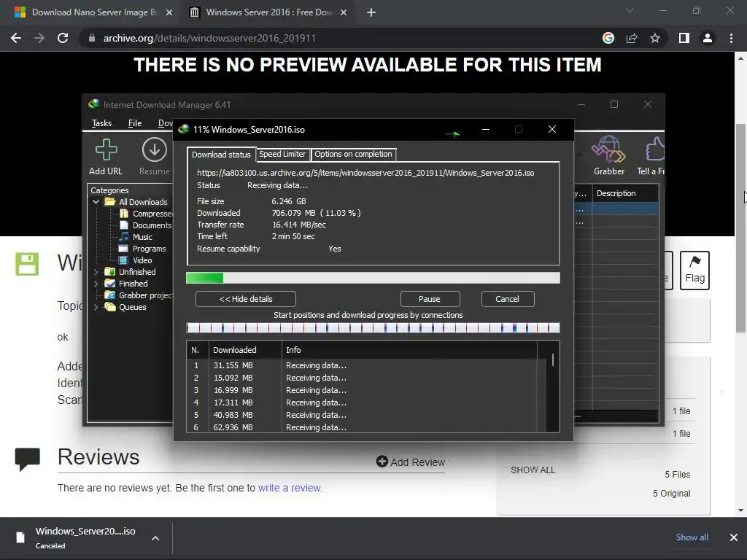Image resolution: width=747 pixels, height=560 pixels.
Task: Expand the Queues category node
Action: pos(96,307)
